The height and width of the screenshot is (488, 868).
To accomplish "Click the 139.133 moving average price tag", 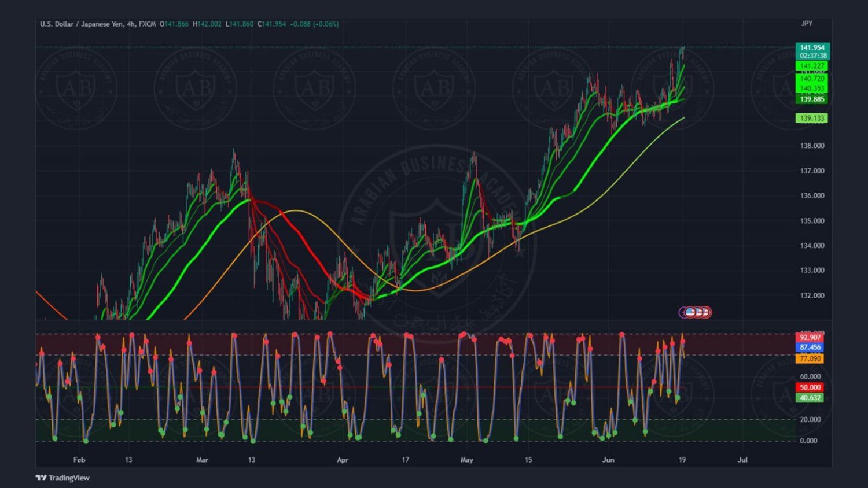I will pyautogui.click(x=812, y=119).
